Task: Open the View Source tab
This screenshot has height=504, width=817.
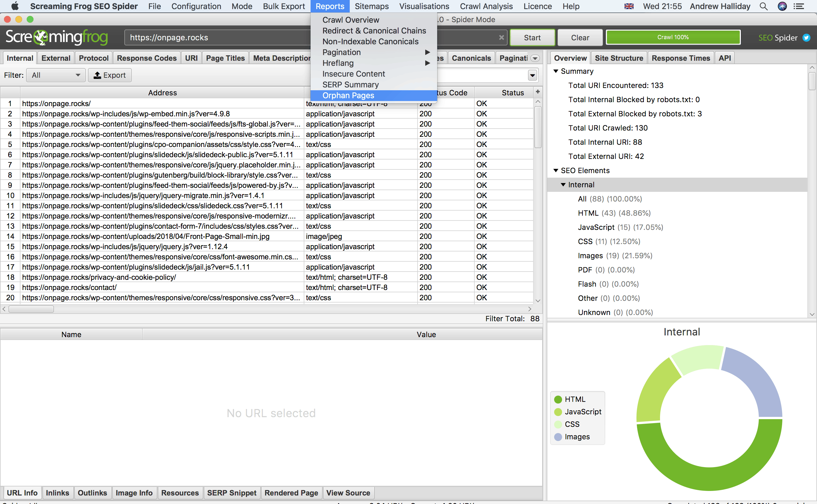Action: click(348, 493)
